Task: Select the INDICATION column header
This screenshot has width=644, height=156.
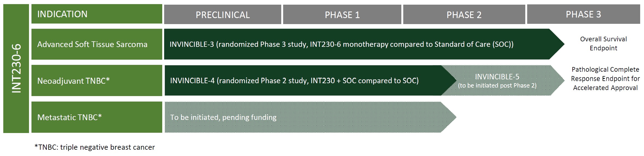Action: coord(62,14)
